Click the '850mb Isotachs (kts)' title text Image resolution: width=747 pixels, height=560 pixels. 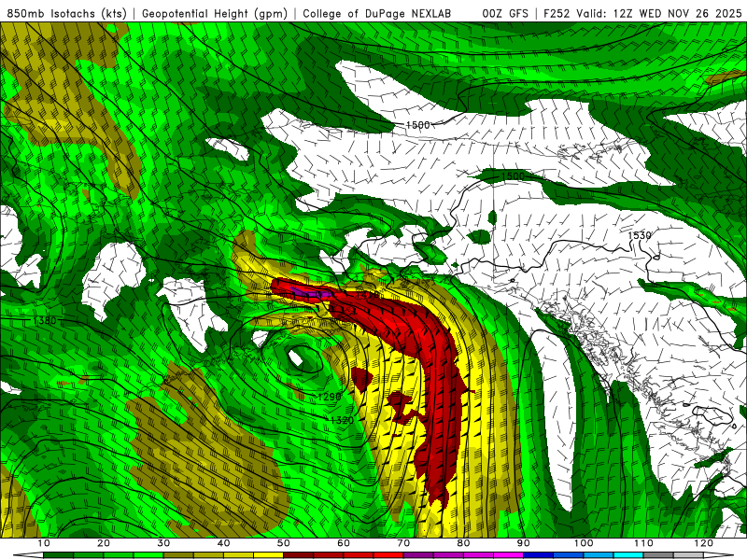[x=66, y=13]
